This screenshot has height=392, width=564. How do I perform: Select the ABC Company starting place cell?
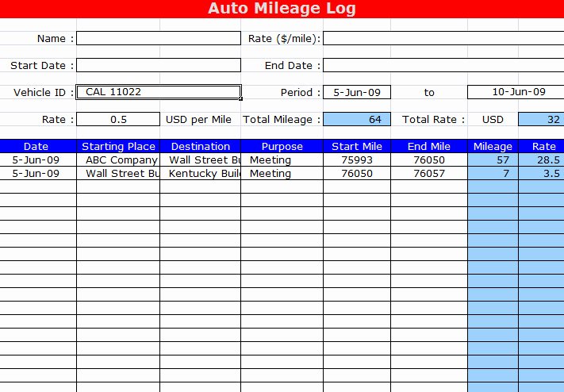tap(118, 159)
